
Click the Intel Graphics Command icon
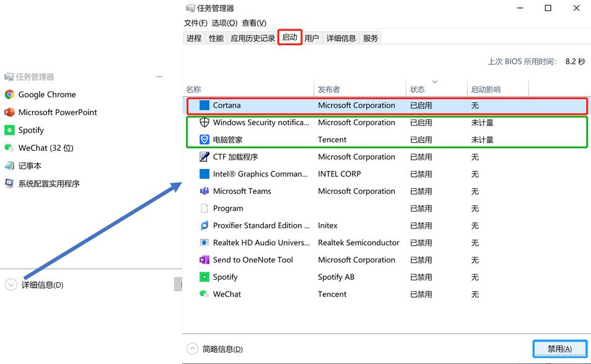(204, 174)
